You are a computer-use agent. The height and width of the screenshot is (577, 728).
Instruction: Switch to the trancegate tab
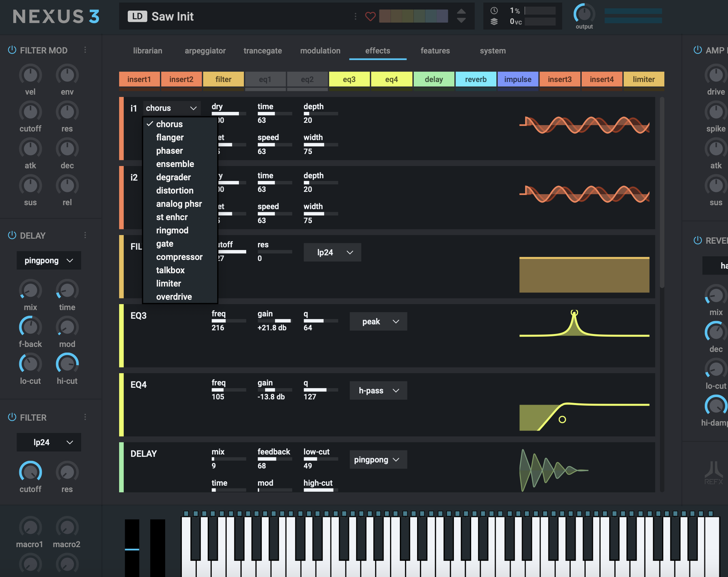click(x=263, y=51)
